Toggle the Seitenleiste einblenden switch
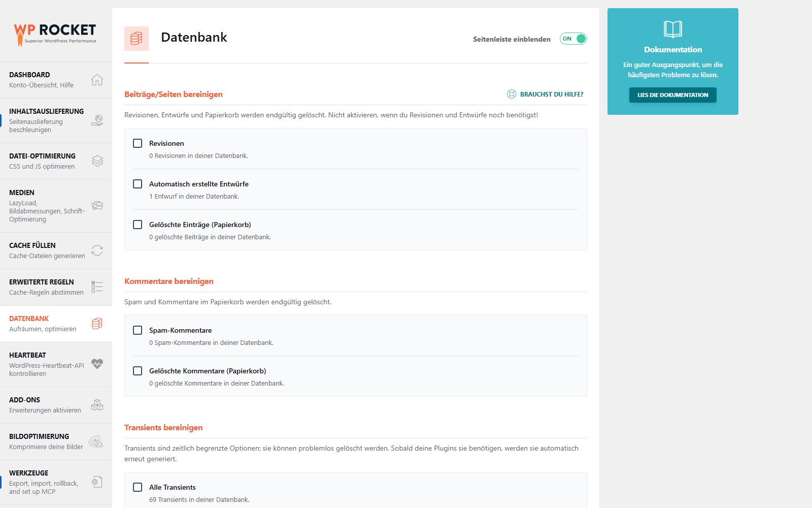Image resolution: width=812 pixels, height=508 pixels. coord(573,39)
